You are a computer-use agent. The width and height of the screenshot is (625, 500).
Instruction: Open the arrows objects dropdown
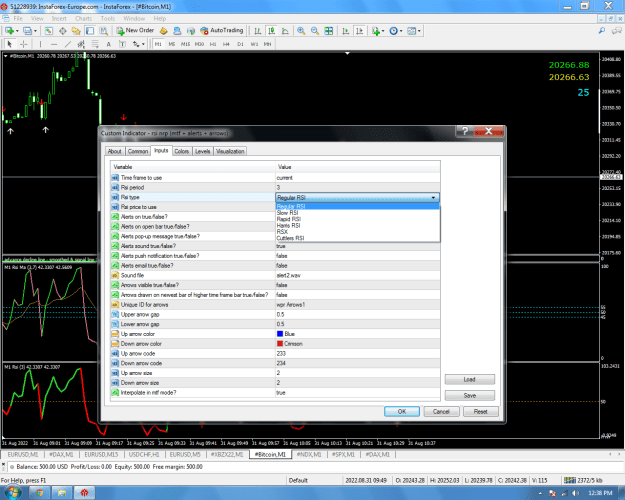(138, 44)
